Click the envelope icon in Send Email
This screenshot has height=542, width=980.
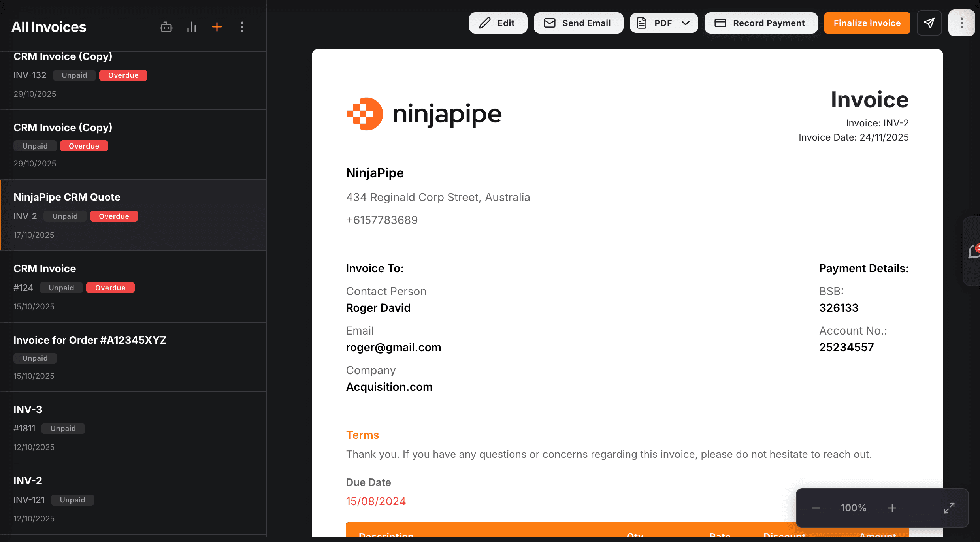[x=549, y=23]
